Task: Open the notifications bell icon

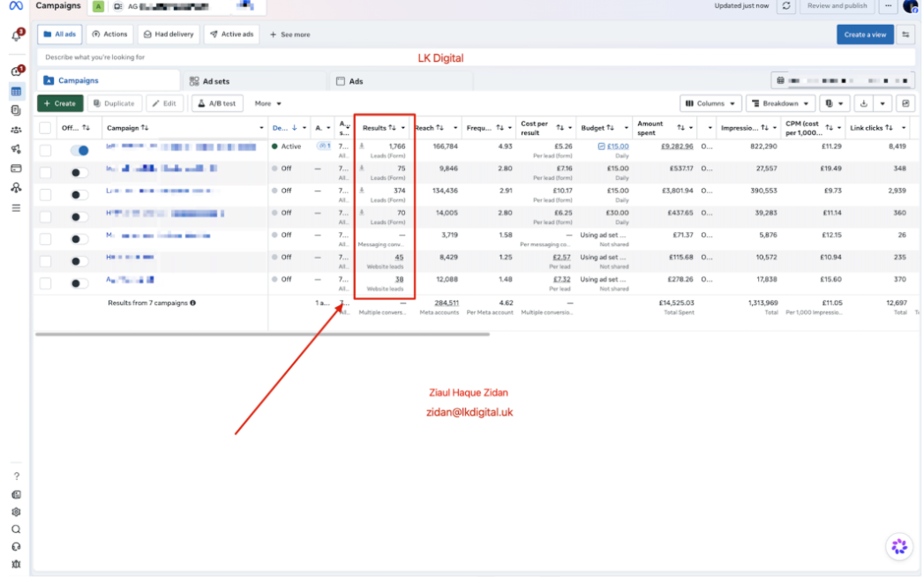Action: click(x=16, y=36)
